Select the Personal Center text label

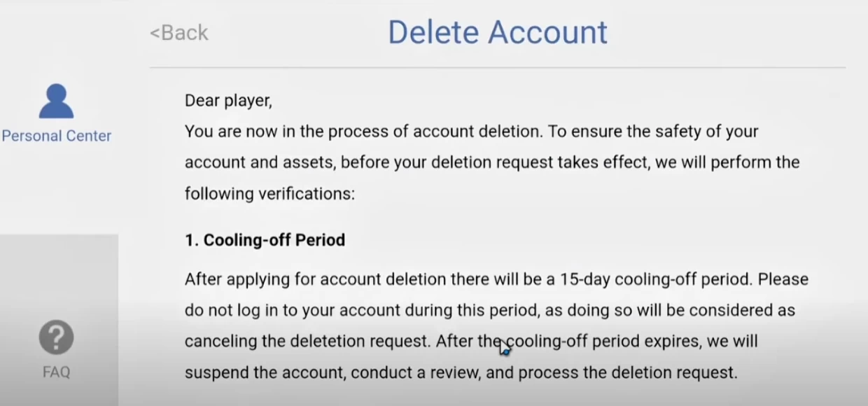click(x=56, y=136)
